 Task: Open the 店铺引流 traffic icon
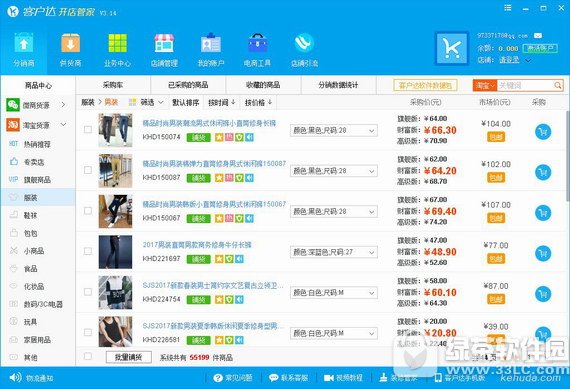click(x=304, y=50)
